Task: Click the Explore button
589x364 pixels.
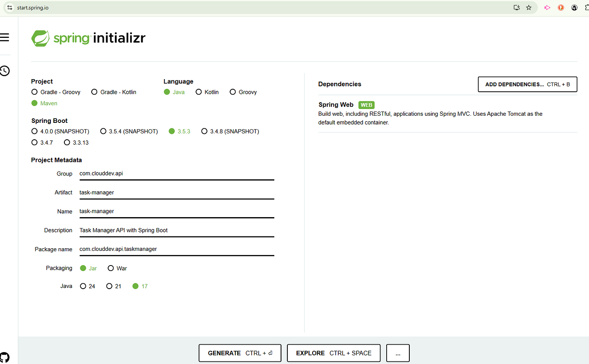Action: (x=334, y=353)
